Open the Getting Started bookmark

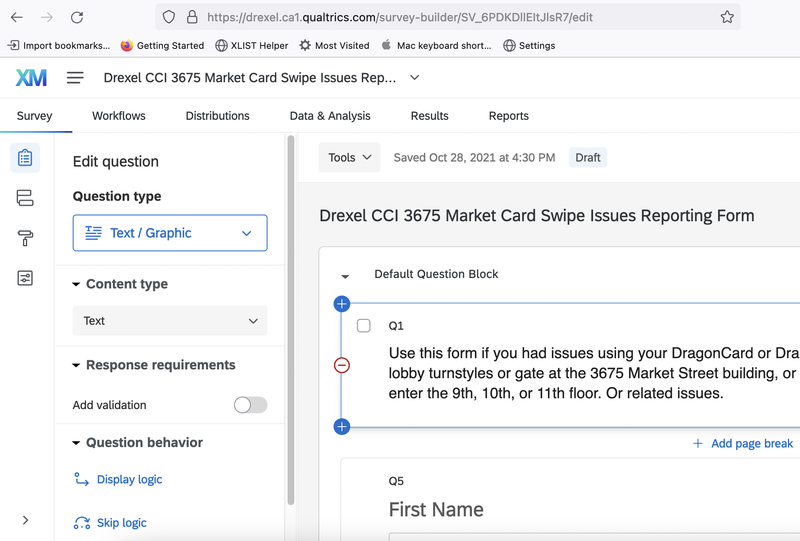(x=162, y=45)
